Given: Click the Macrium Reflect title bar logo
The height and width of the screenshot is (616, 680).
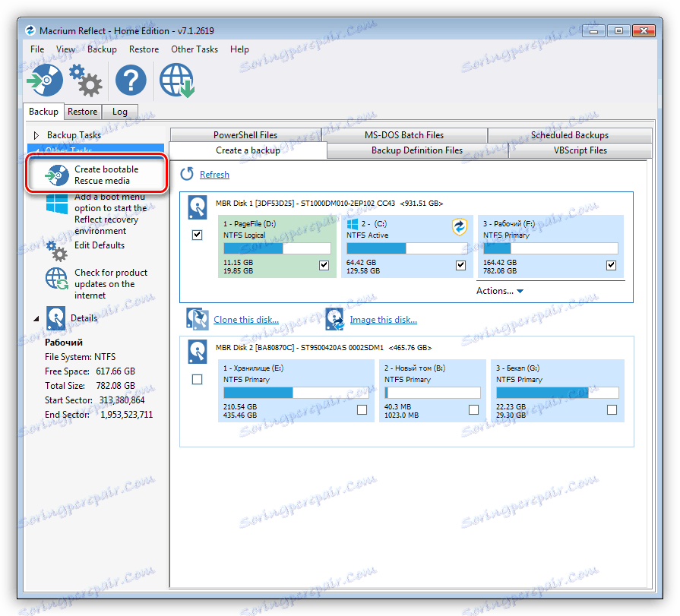Looking at the screenshot, I should coord(30,30).
